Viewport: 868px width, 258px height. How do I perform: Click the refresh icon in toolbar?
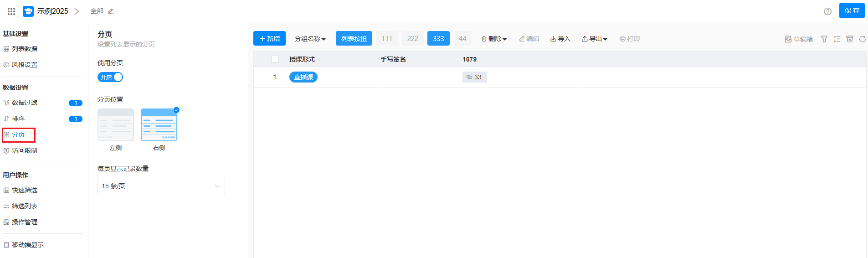pyautogui.click(x=862, y=39)
